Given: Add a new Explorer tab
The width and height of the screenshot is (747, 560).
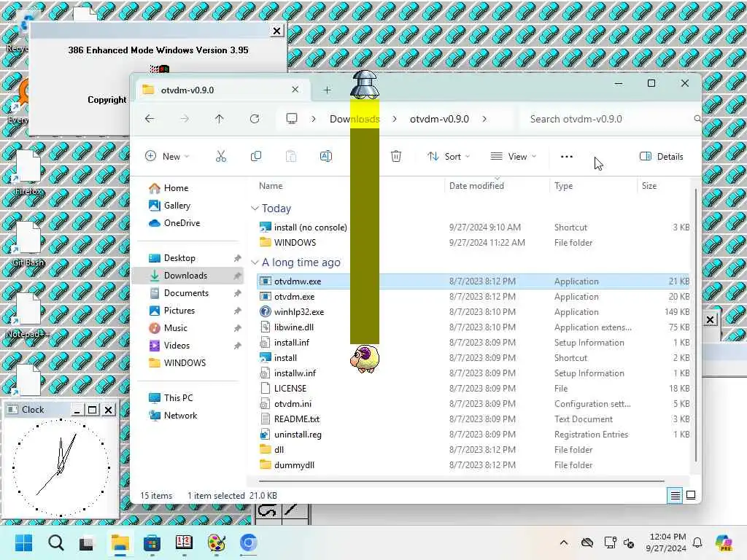Looking at the screenshot, I should tap(327, 90).
